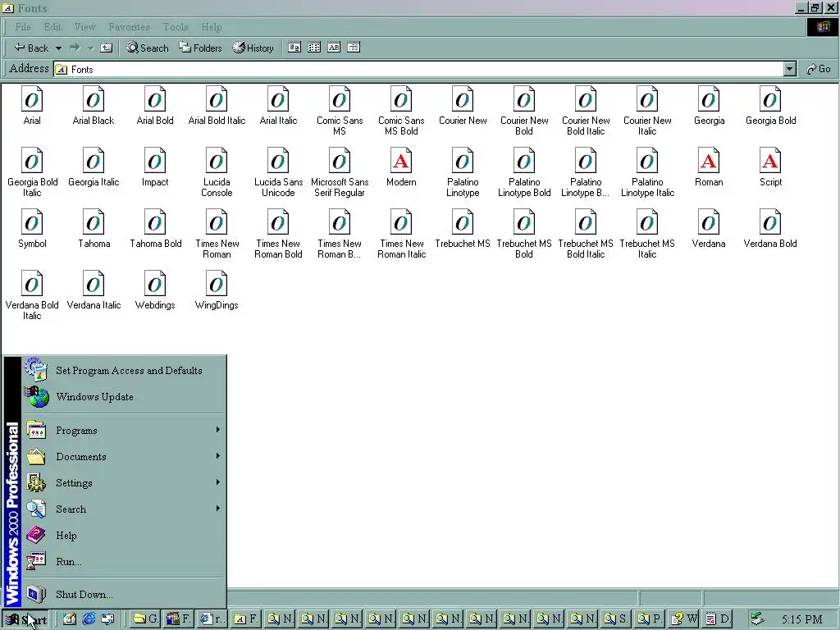The height and width of the screenshot is (630, 840).
Task: Switch to the 'G.' folder taskbar button
Action: tap(146, 619)
